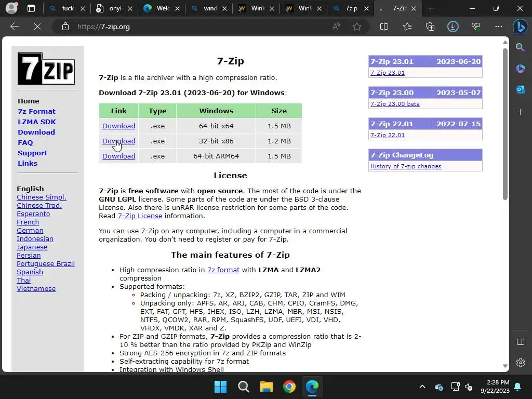This screenshot has width=532, height=399.
Task: Click the page vertical scrollbar thumb
Action: tap(505, 124)
